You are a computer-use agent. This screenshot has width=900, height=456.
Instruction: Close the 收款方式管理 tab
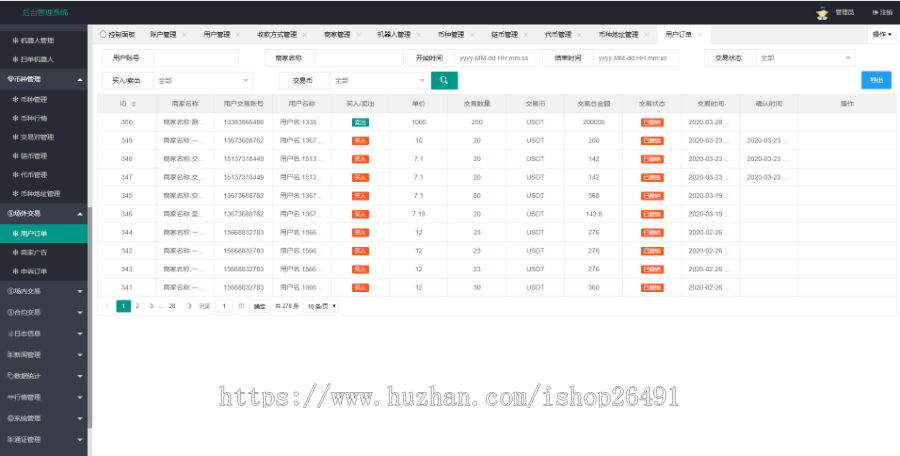click(305, 35)
